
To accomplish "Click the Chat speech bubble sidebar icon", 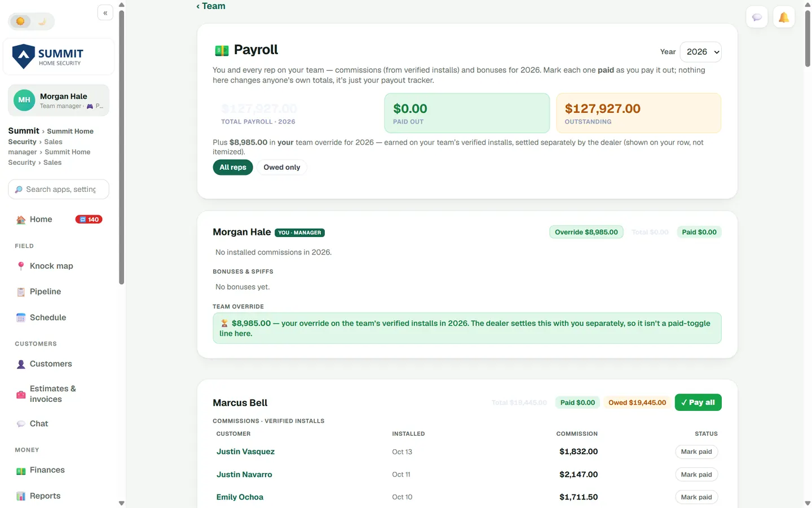I will (x=21, y=424).
